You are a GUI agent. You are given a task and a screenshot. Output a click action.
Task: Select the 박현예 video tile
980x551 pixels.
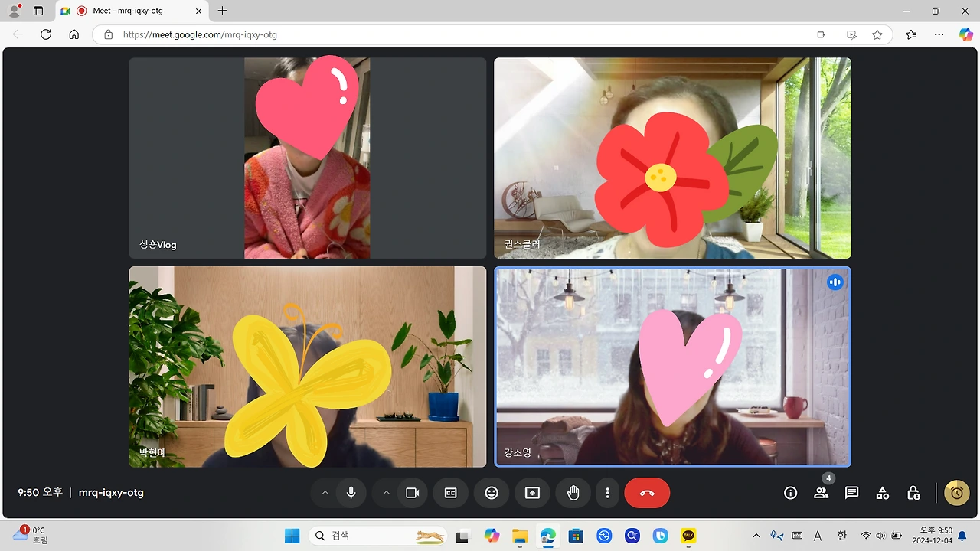(307, 367)
